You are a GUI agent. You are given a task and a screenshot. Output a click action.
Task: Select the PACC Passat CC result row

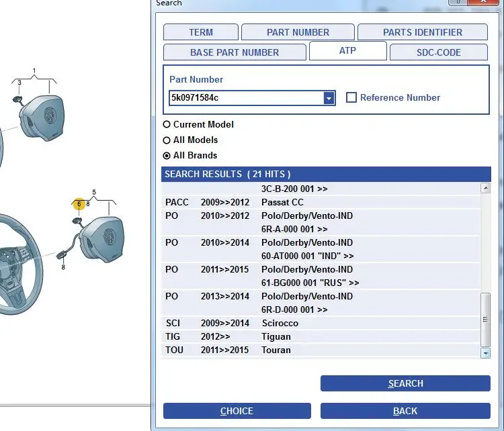pyautogui.click(x=321, y=202)
